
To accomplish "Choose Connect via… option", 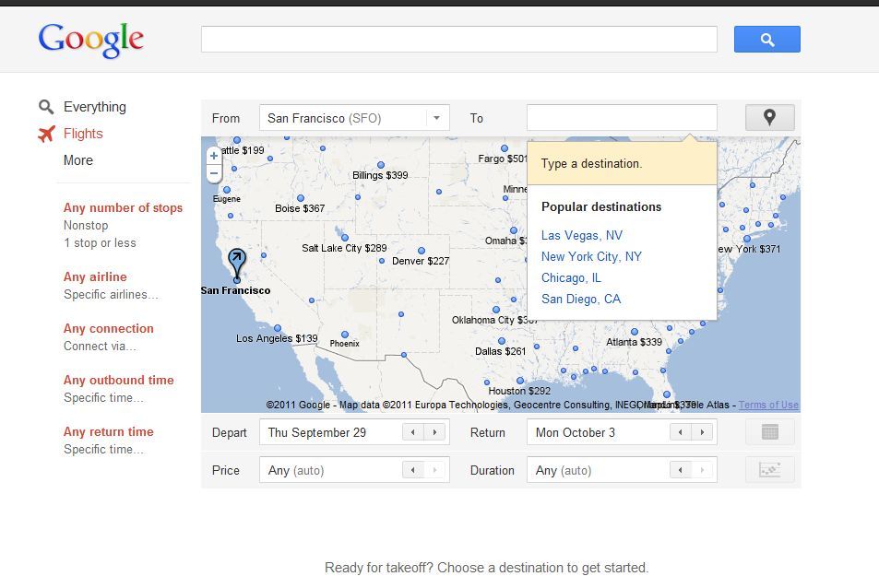I will point(100,347).
